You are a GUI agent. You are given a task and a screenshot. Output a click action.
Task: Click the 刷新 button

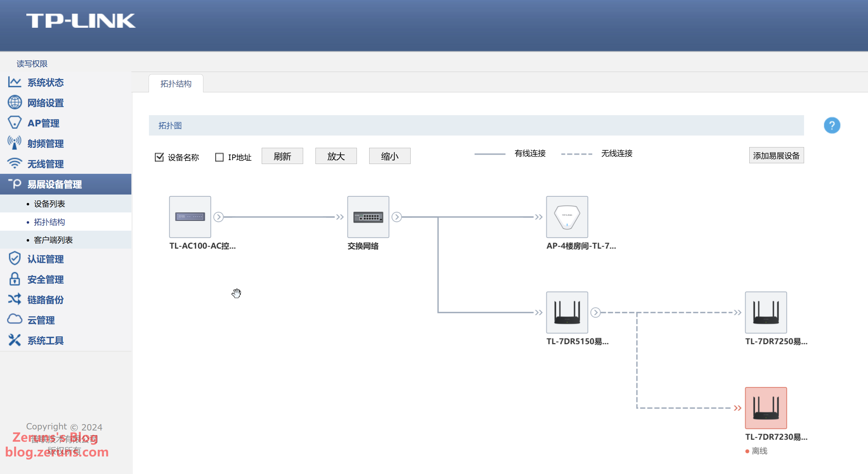point(282,156)
